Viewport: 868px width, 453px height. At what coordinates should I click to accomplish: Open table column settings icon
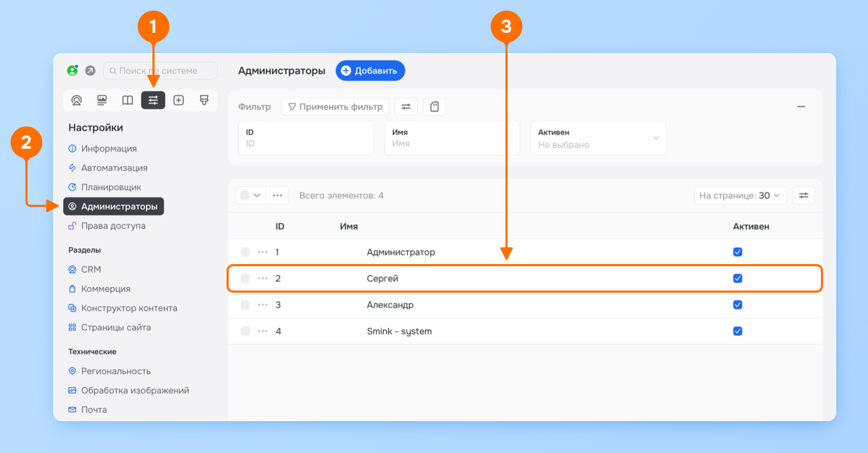803,195
